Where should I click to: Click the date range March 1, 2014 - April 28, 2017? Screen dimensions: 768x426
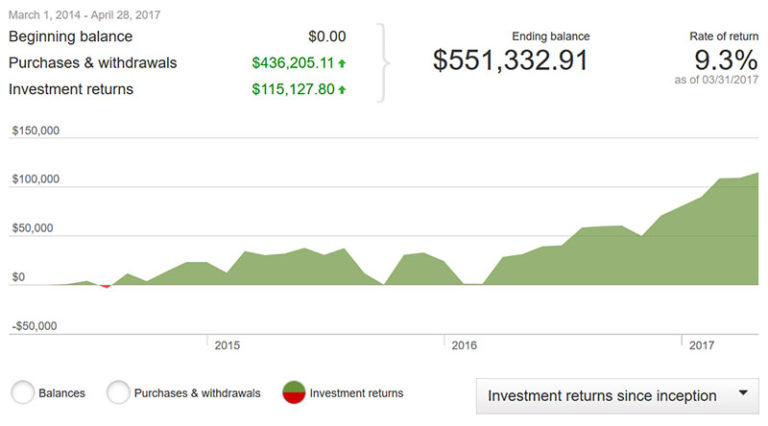85,15
